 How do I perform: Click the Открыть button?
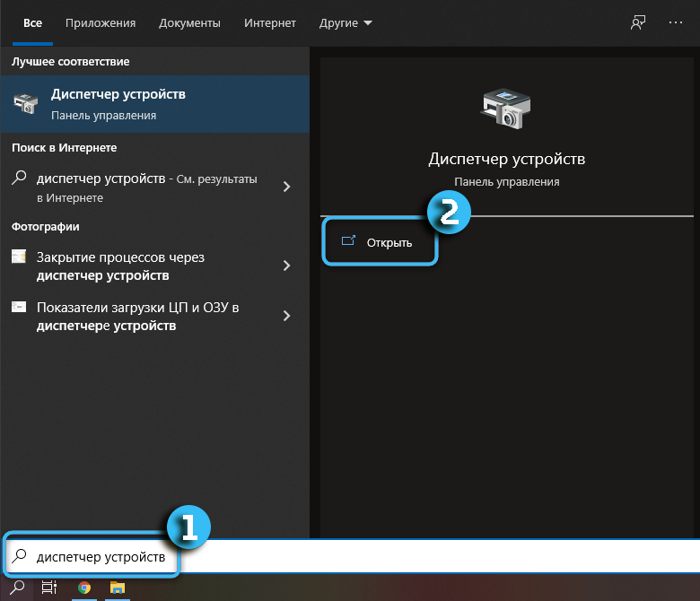coord(380,242)
